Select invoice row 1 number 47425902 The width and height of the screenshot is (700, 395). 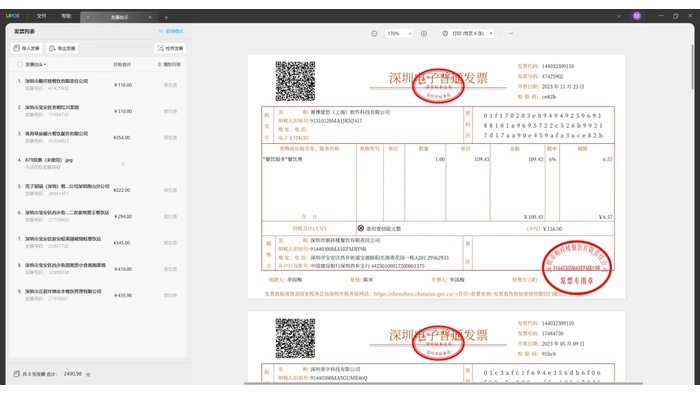pos(97,85)
